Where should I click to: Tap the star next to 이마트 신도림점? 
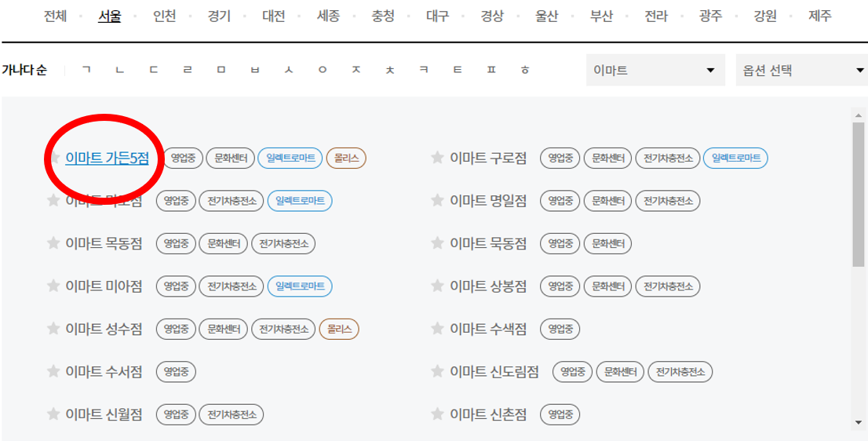pyautogui.click(x=437, y=371)
